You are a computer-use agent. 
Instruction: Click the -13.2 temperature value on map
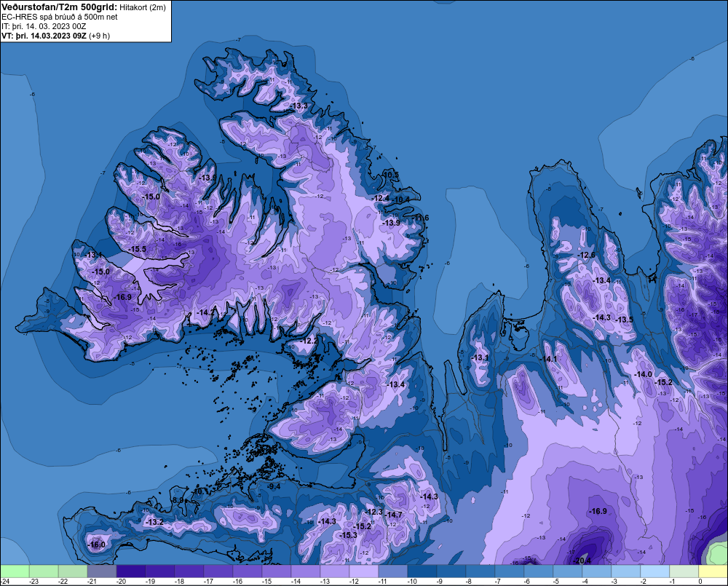click(x=154, y=522)
